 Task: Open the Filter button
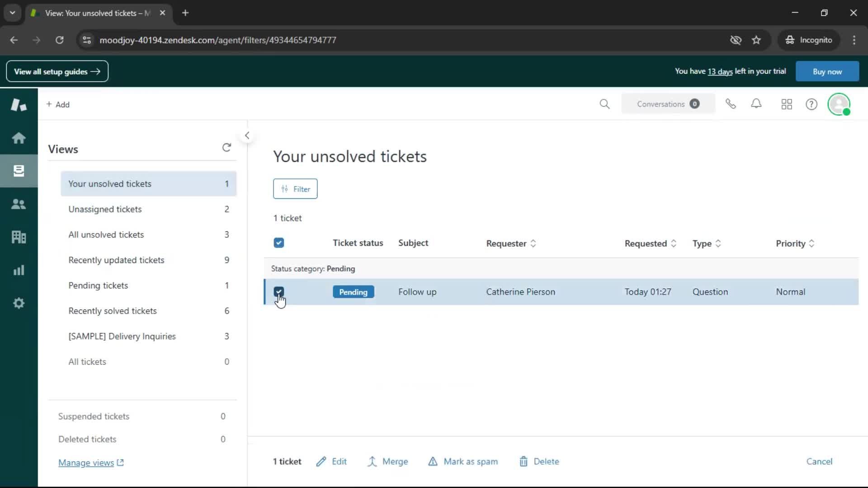295,189
